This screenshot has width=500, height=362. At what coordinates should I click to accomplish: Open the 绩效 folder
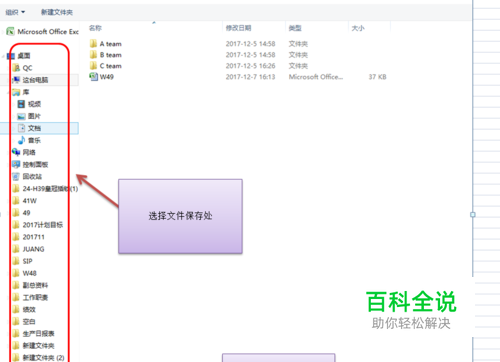click(x=24, y=309)
